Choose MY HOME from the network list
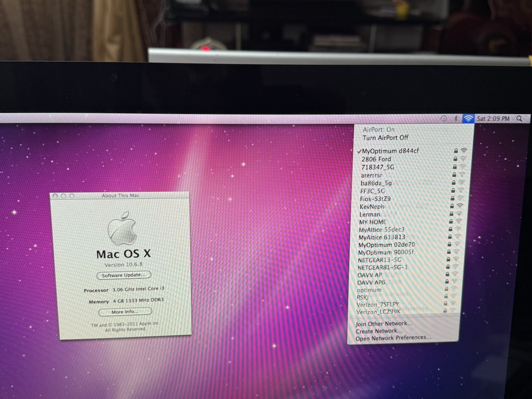The image size is (532, 399). click(372, 222)
